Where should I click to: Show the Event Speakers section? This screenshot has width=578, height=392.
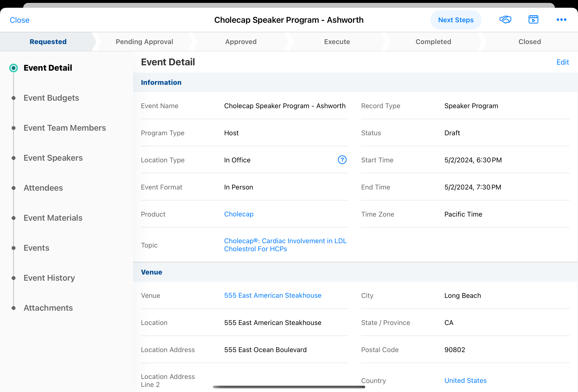(53, 158)
